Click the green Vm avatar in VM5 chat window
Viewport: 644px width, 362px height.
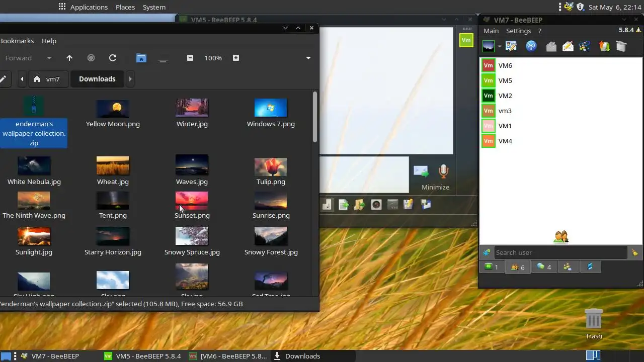tap(466, 40)
